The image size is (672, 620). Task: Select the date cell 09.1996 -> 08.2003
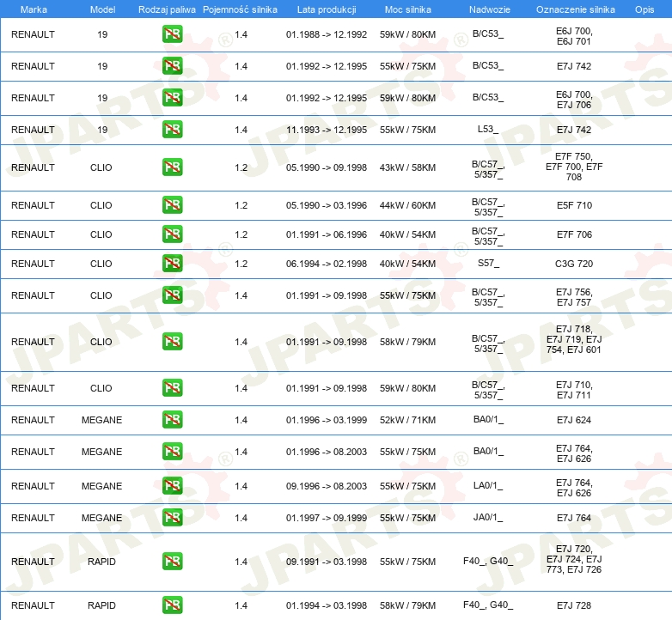coord(327,486)
